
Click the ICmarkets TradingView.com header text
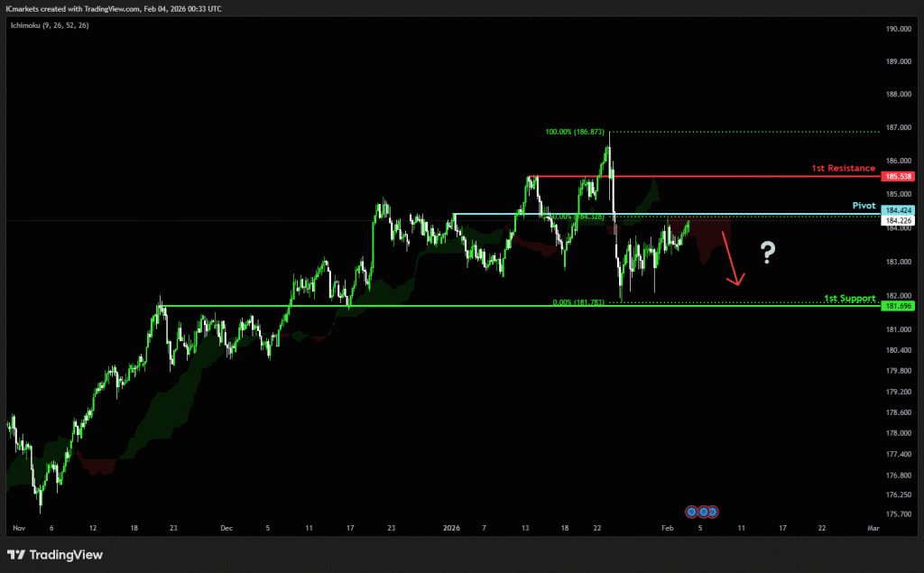click(x=113, y=8)
